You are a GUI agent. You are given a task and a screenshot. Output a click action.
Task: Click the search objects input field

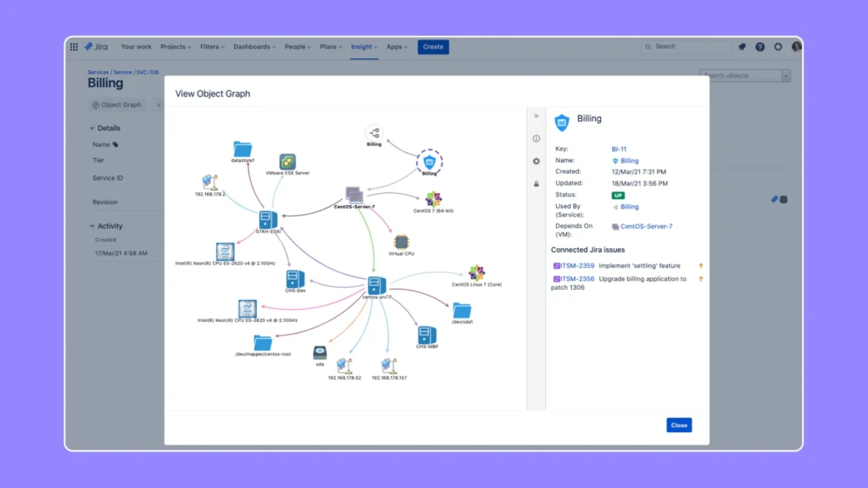744,75
